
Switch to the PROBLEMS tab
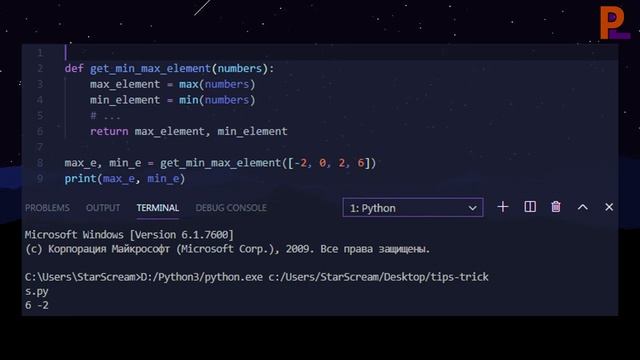tap(47, 208)
